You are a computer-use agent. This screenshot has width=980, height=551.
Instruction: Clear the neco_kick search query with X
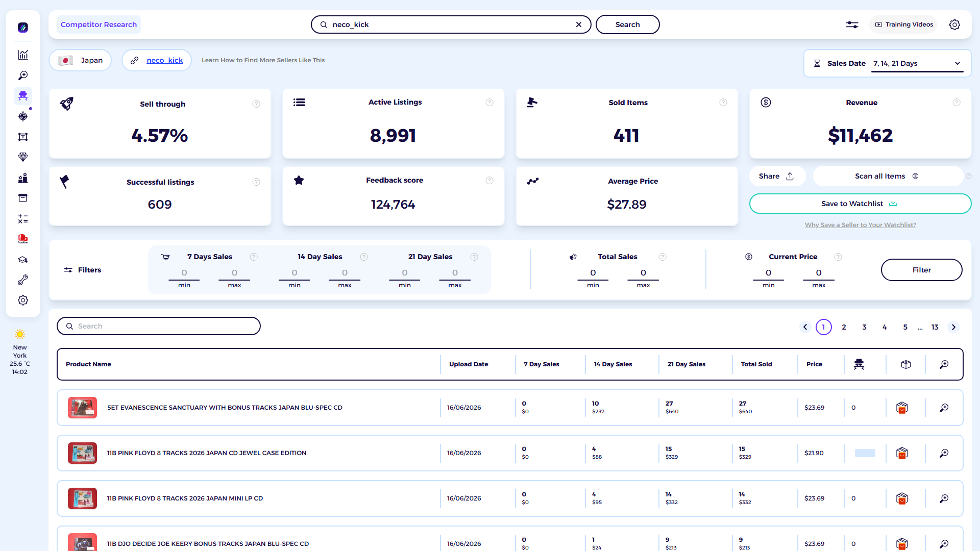click(x=579, y=24)
